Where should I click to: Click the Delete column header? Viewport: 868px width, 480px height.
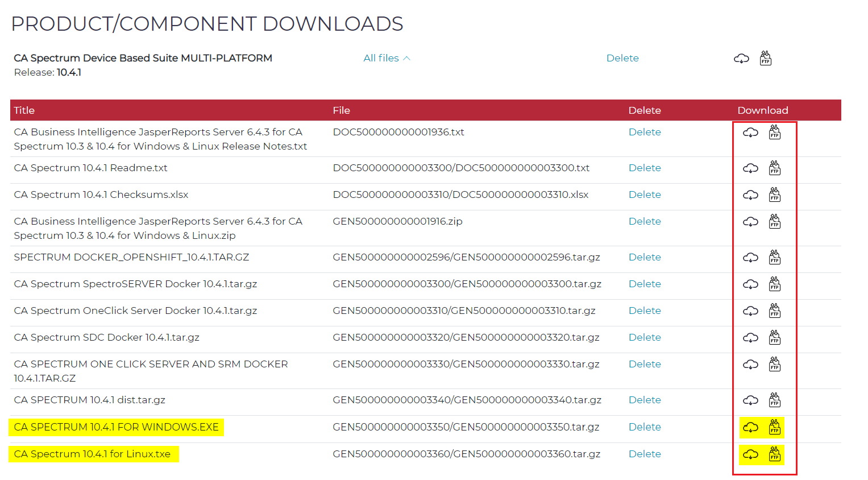tap(645, 110)
